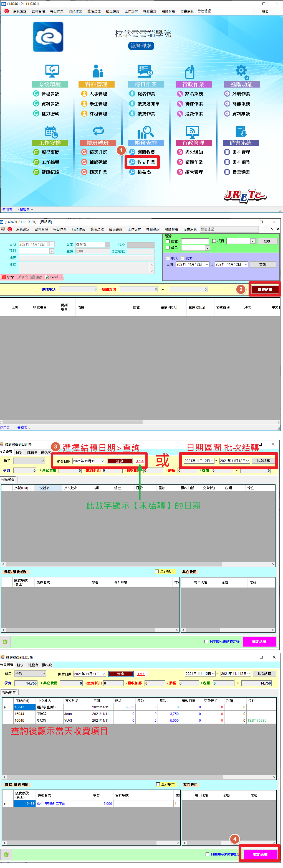Click the 周行事曆 calendar icon
The width and height of the screenshot is (283, 868).
pyautogui.click(x=36, y=152)
